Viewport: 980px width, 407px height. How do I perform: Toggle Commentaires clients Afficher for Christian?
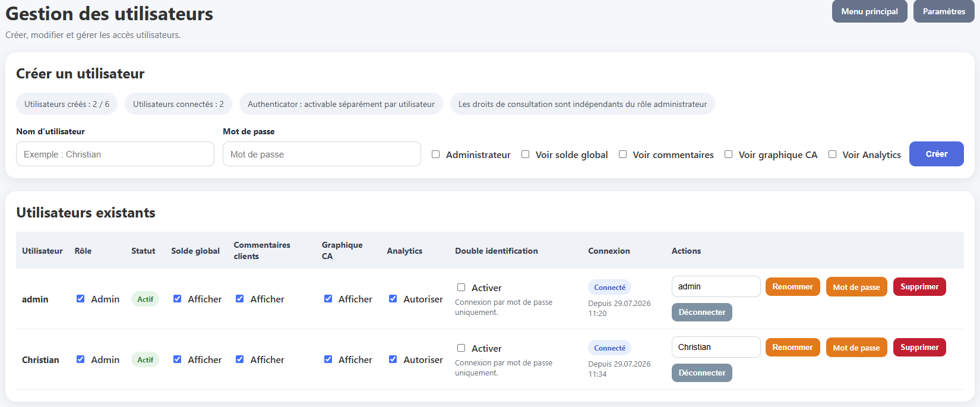pyautogui.click(x=239, y=359)
